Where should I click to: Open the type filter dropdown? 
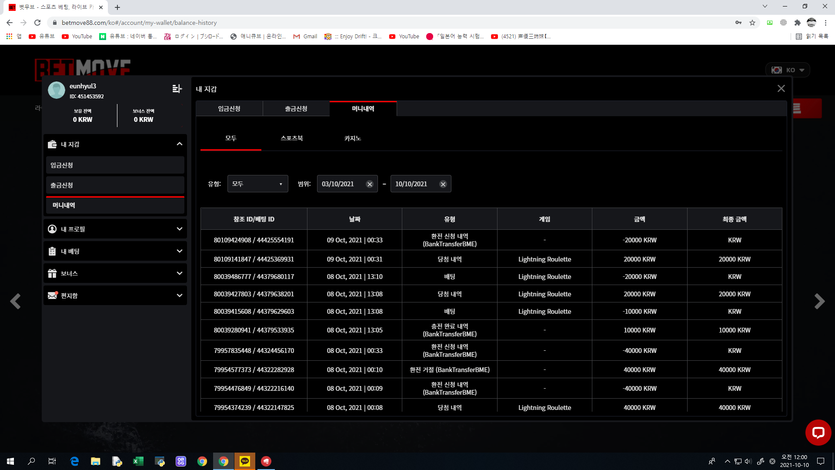tap(257, 184)
